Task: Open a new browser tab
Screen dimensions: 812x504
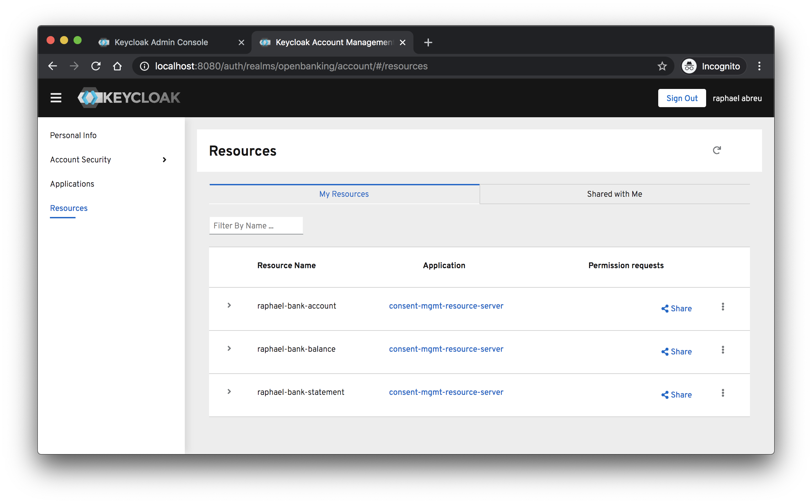Action: pyautogui.click(x=428, y=42)
